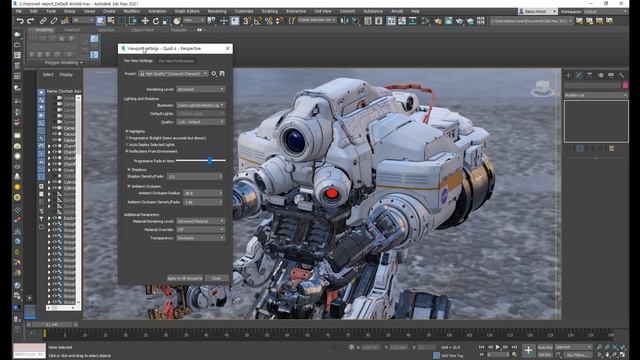Open the Utilities wrench icon in command panel
Screen dimensions: 640x360
622,75
